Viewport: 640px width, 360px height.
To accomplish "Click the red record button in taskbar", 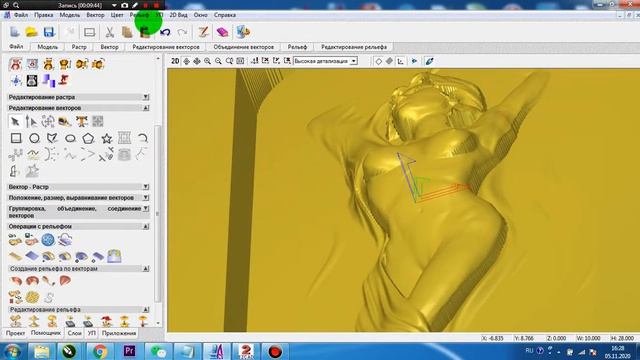I will (275, 351).
